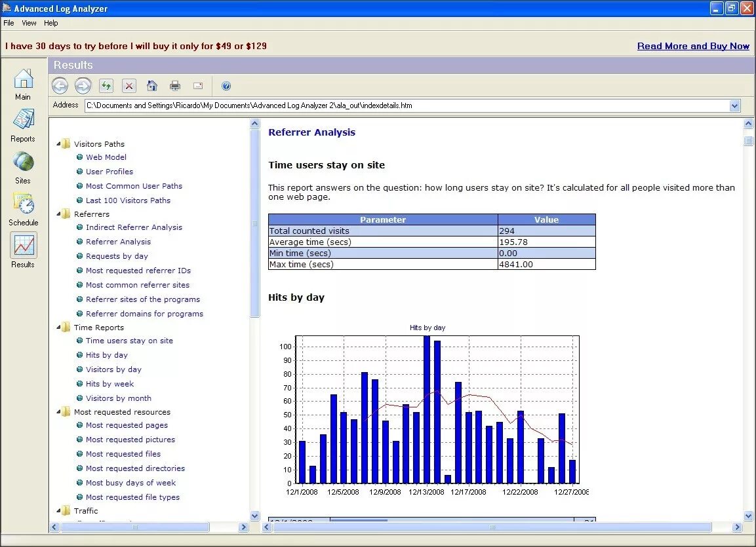This screenshot has height=547, width=756.
Task: Click report pane horizontal scrollbar thumb
Action: pos(492,527)
